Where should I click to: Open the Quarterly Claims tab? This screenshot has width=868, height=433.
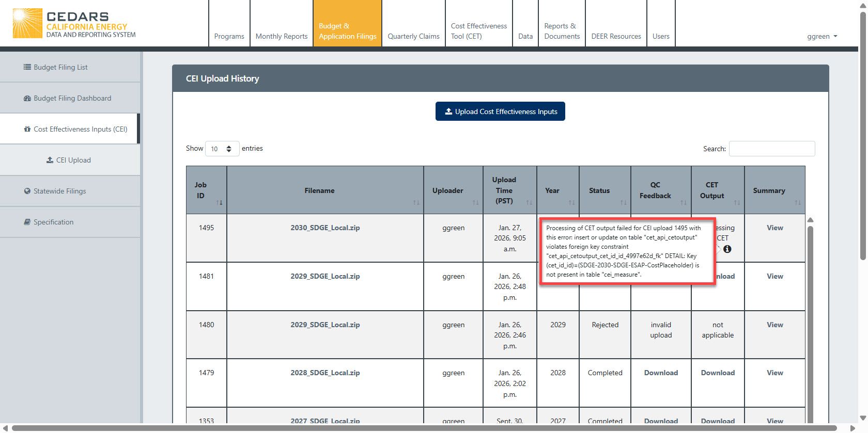pyautogui.click(x=413, y=36)
